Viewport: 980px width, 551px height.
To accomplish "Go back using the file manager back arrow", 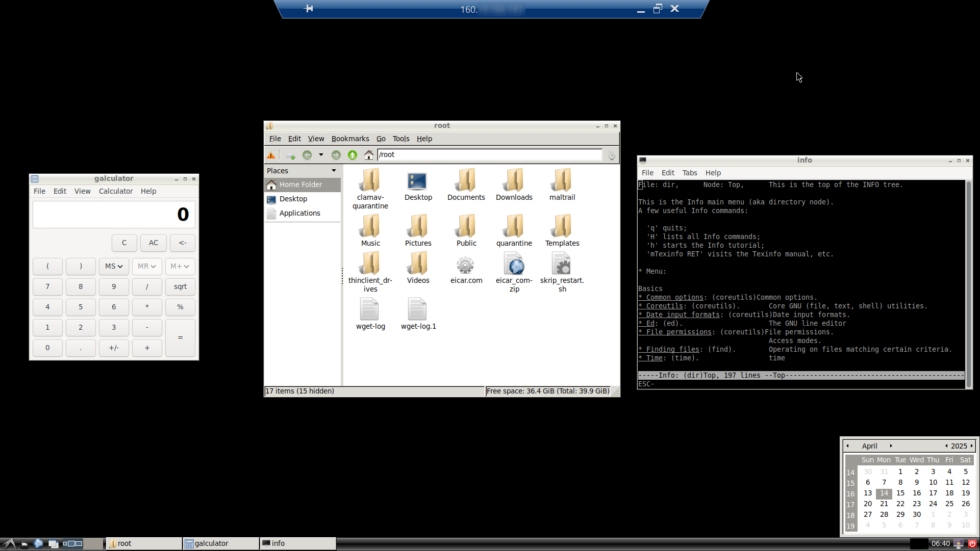I will click(x=307, y=155).
